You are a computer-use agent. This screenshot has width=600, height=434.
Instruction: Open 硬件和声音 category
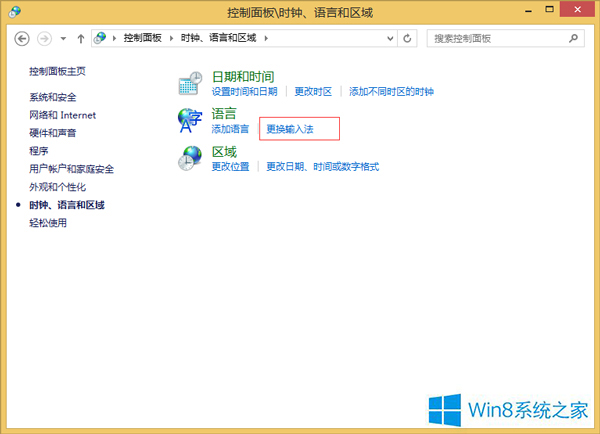(x=53, y=133)
